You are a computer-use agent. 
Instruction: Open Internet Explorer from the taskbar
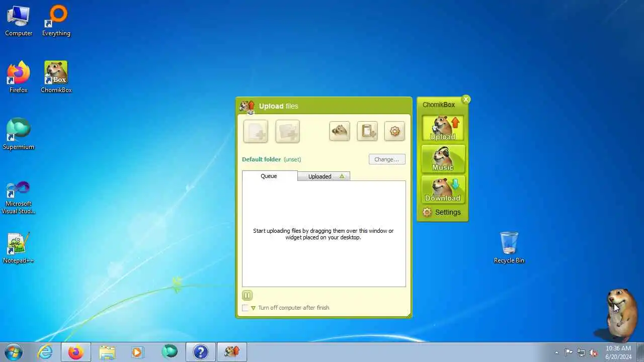[x=45, y=352]
